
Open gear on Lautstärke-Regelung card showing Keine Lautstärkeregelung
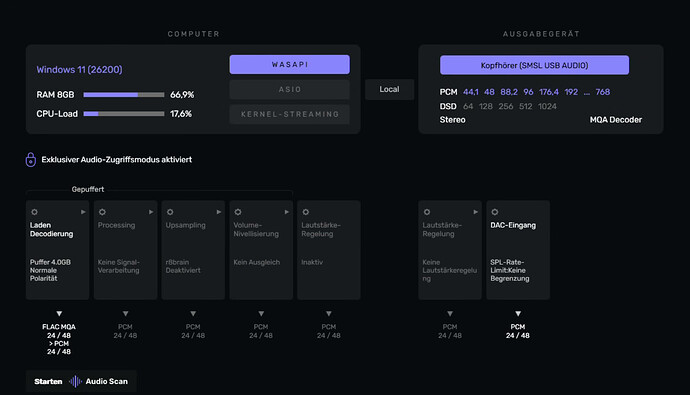point(427,212)
